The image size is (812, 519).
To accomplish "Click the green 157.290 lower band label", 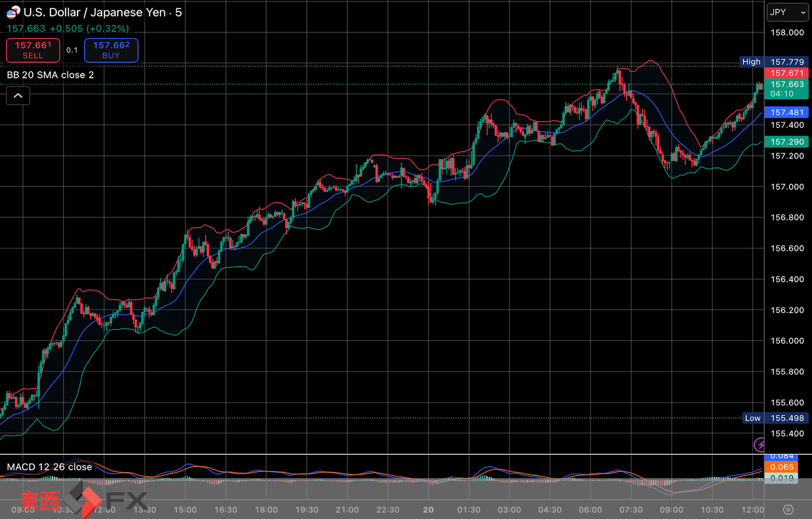I will coord(786,141).
